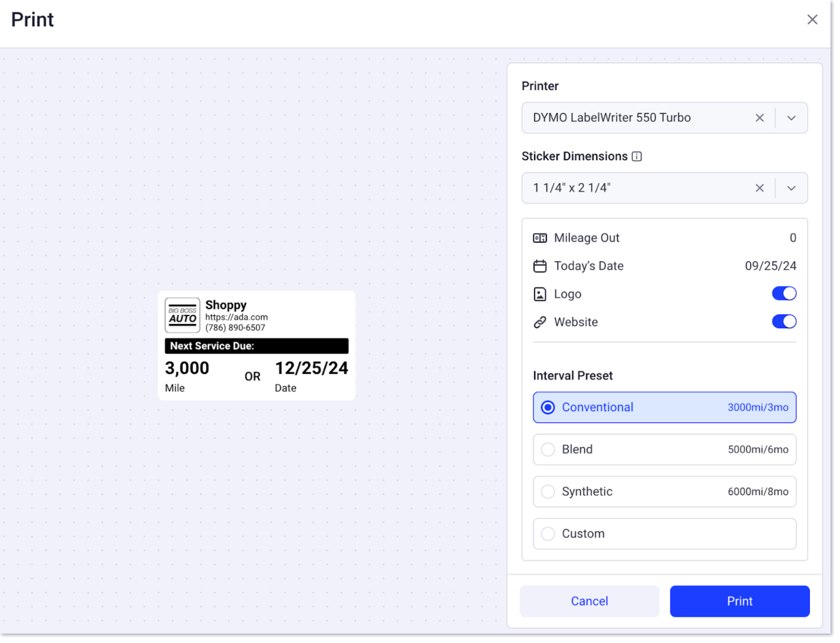Clear the selected sticker dimensions
The width and height of the screenshot is (840, 643).
760,188
